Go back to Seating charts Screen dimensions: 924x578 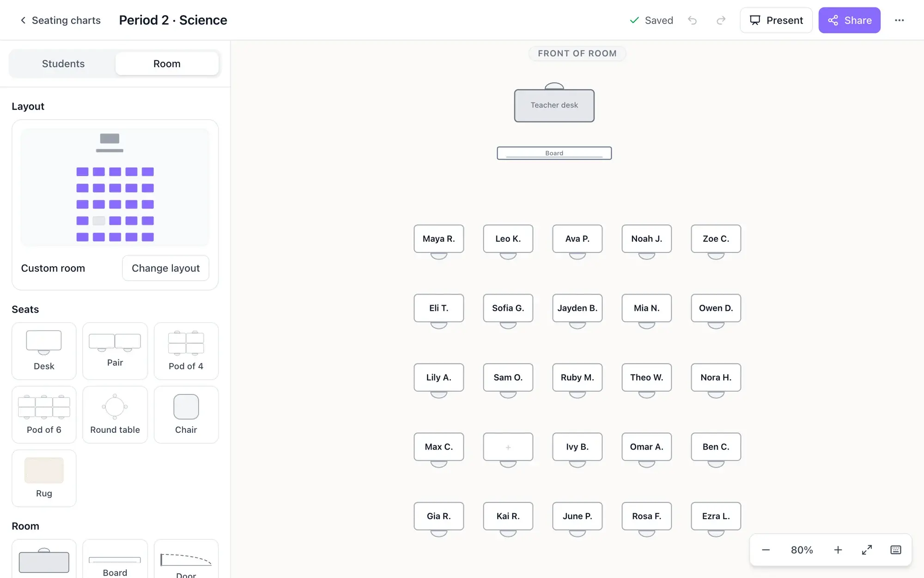tap(60, 20)
